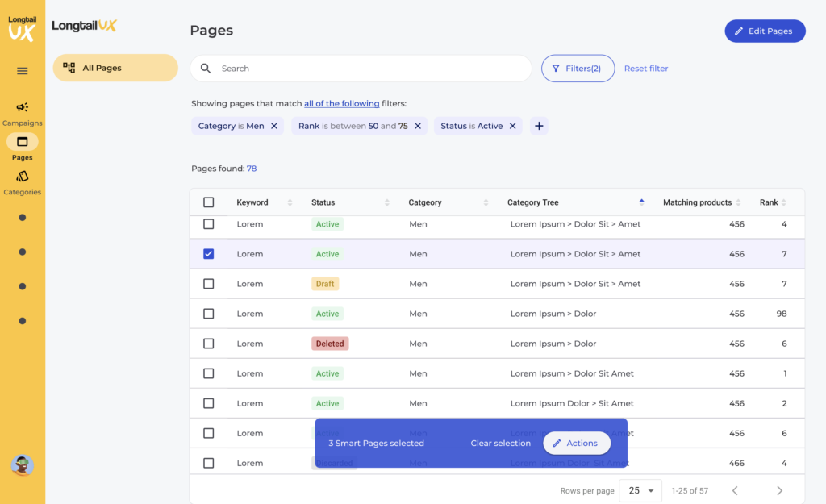
Task: Go to next page of results
Action: pyautogui.click(x=779, y=490)
